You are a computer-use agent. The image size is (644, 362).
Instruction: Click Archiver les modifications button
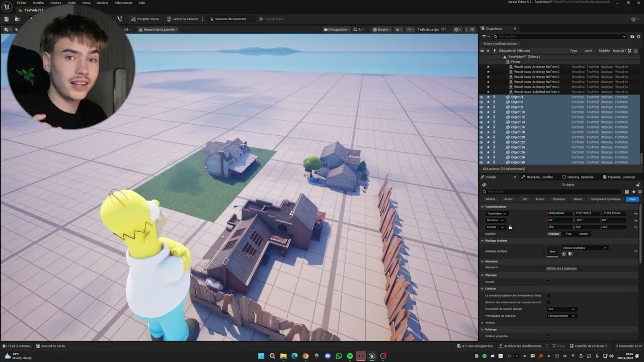[520, 346]
